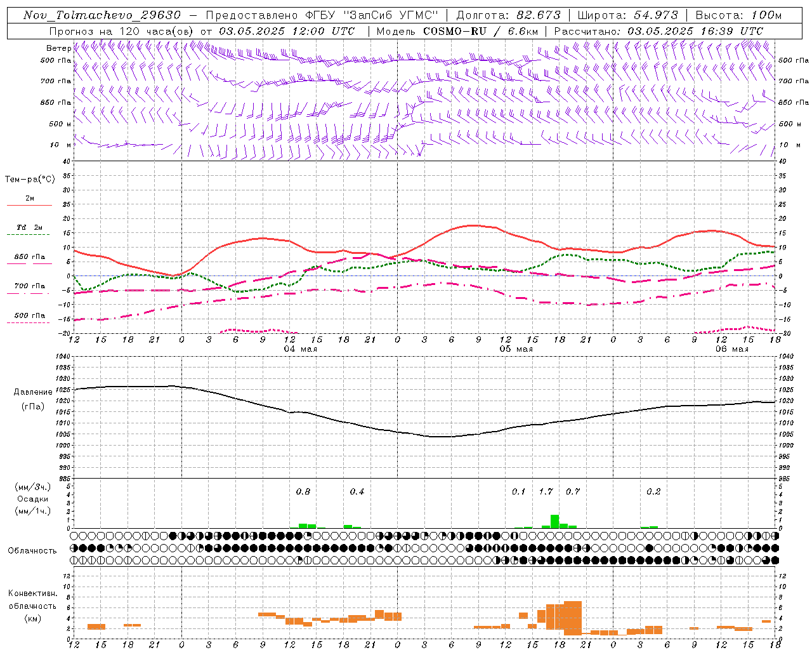The width and height of the screenshot is (812, 650).
Task: Click the 0.7 precipitation amount
Action: coord(573,492)
